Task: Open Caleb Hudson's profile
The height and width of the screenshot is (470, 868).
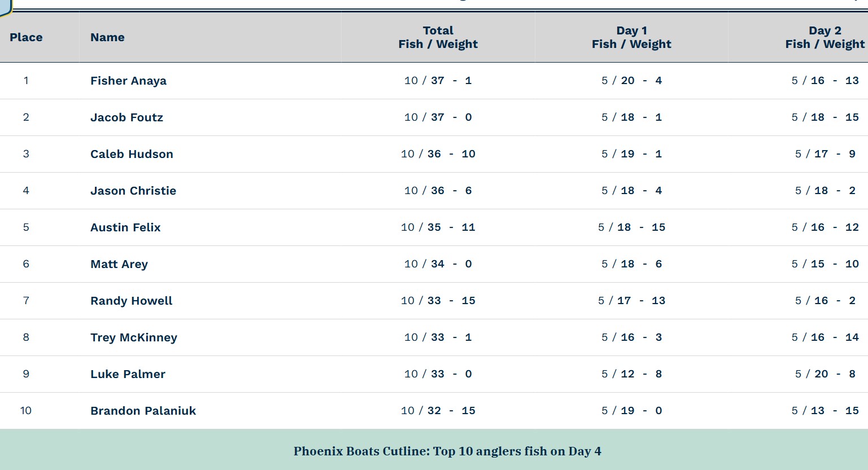Action: point(132,154)
